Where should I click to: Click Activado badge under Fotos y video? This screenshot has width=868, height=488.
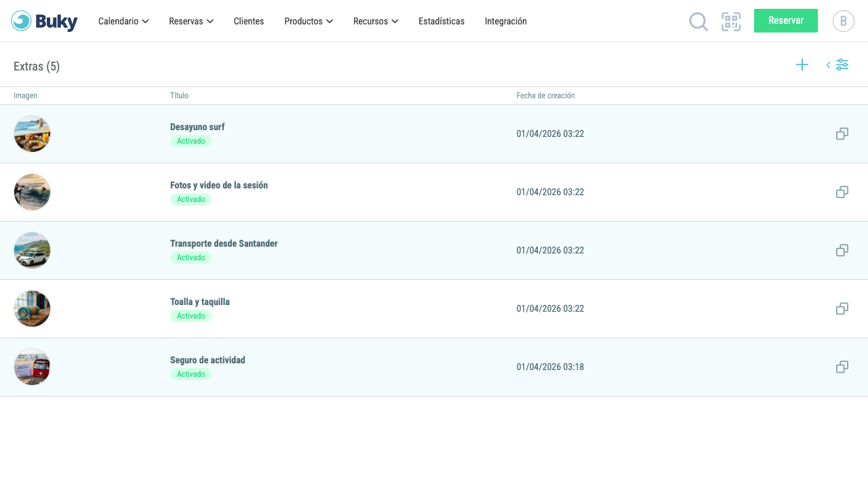tap(191, 199)
